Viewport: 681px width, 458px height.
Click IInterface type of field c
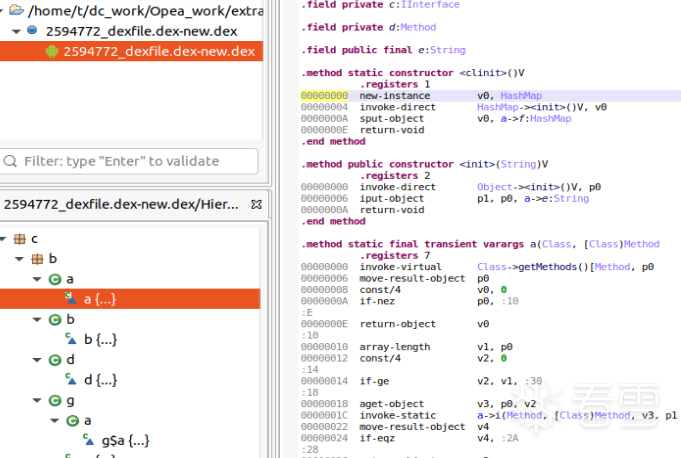click(430, 5)
